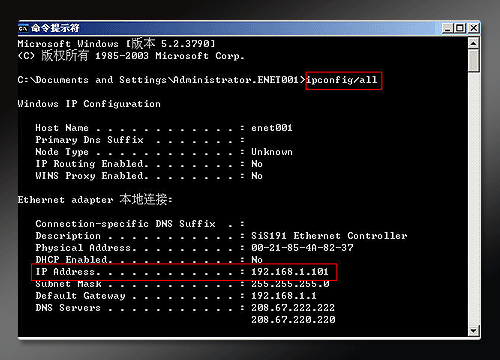Click the empty scrollbar track below thumb
This screenshot has height=360, width=500.
pyautogui.click(x=474, y=198)
